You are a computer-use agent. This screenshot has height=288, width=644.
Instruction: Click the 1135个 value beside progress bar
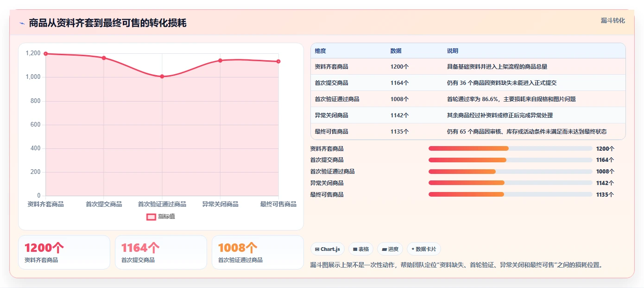[x=605, y=194]
